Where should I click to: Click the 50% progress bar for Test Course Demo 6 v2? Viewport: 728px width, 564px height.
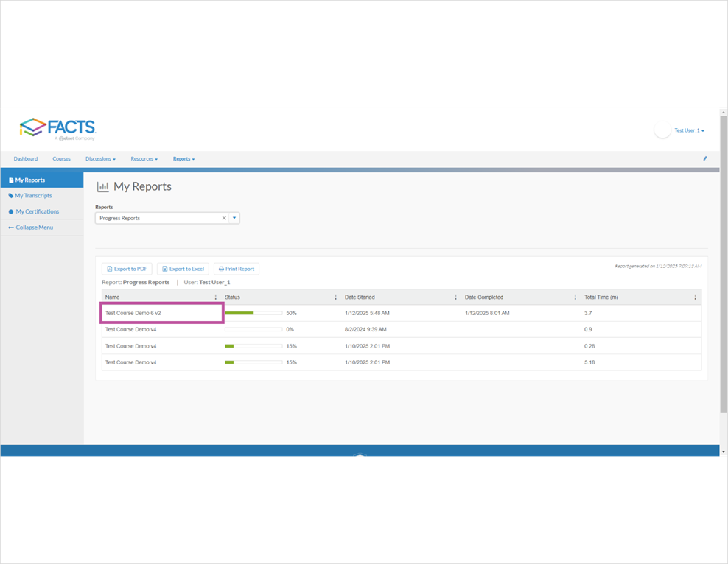[x=253, y=312]
